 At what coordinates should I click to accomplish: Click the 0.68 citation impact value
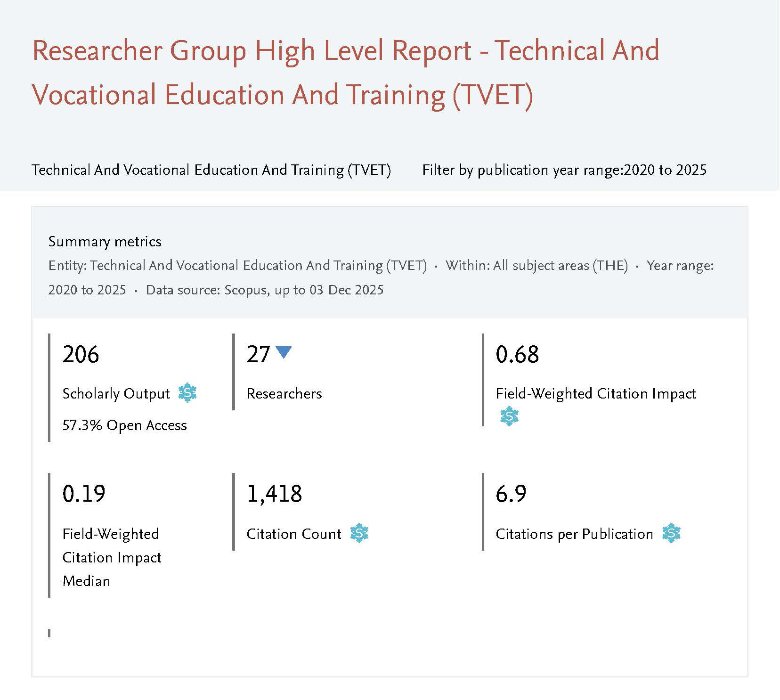point(517,354)
